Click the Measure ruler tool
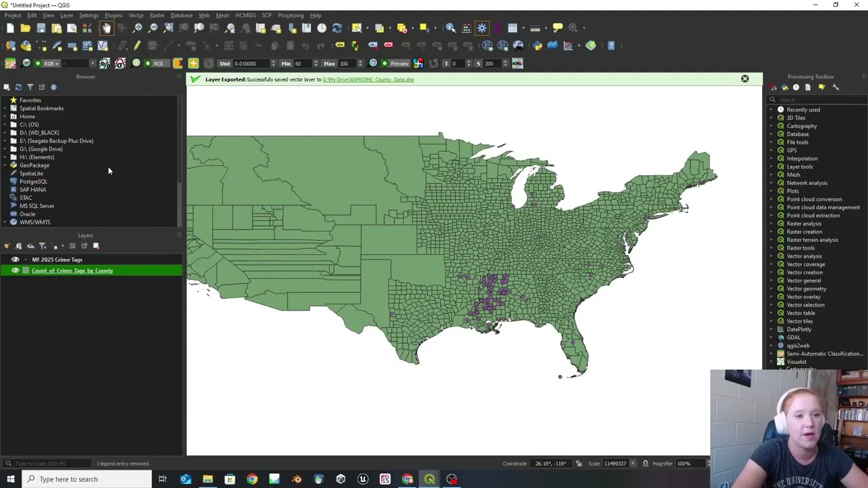Image resolution: width=868 pixels, height=488 pixels. (535, 28)
